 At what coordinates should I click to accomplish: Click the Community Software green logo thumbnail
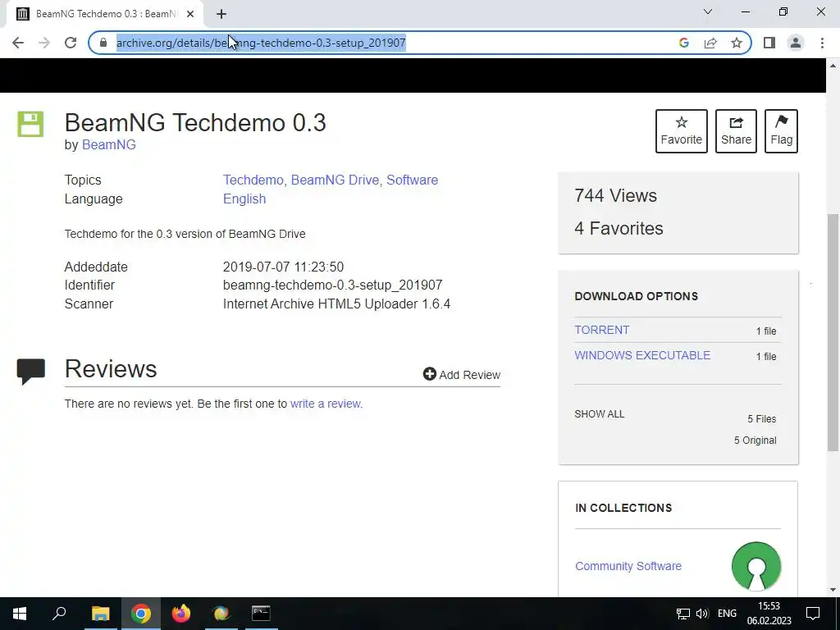[756, 566]
